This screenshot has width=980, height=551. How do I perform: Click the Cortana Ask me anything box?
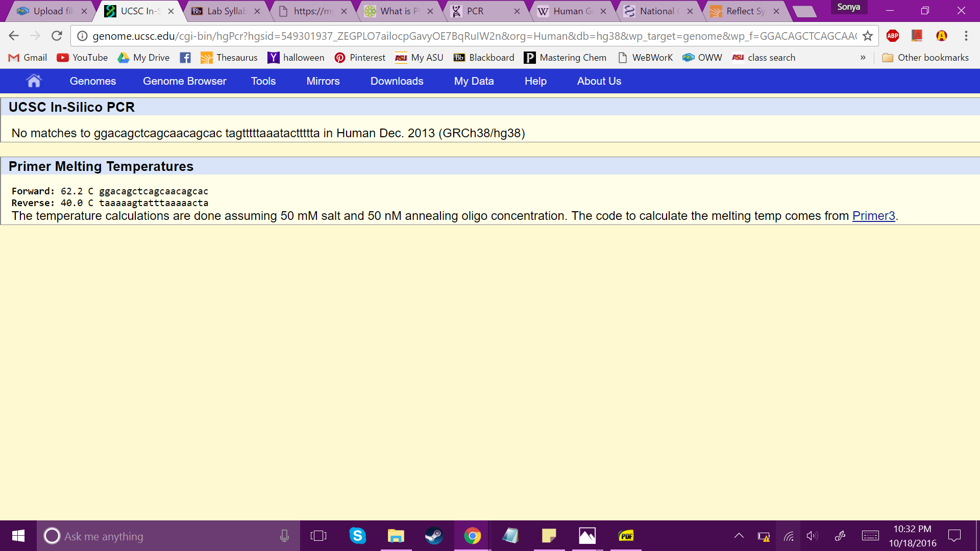click(x=163, y=536)
